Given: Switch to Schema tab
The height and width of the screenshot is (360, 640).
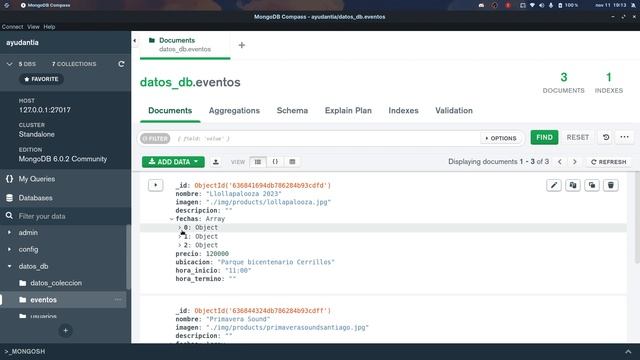Looking at the screenshot, I should [x=292, y=111].
